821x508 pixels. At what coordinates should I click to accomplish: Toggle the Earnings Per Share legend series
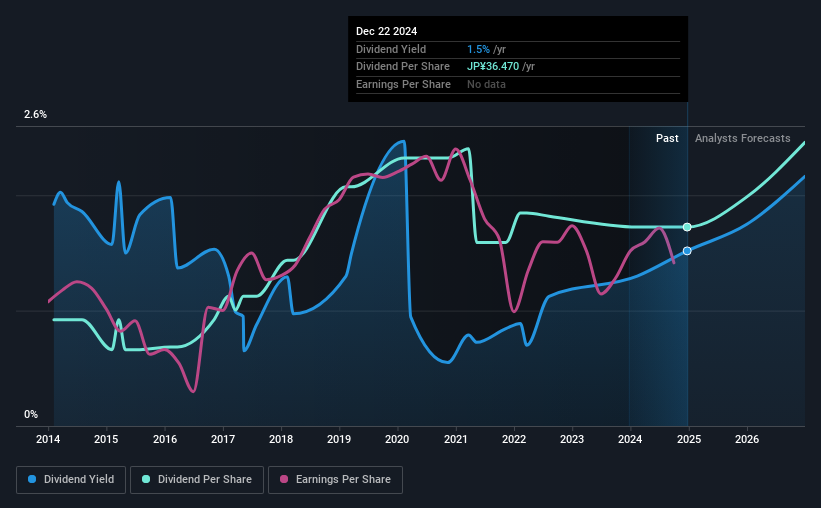pyautogui.click(x=335, y=480)
